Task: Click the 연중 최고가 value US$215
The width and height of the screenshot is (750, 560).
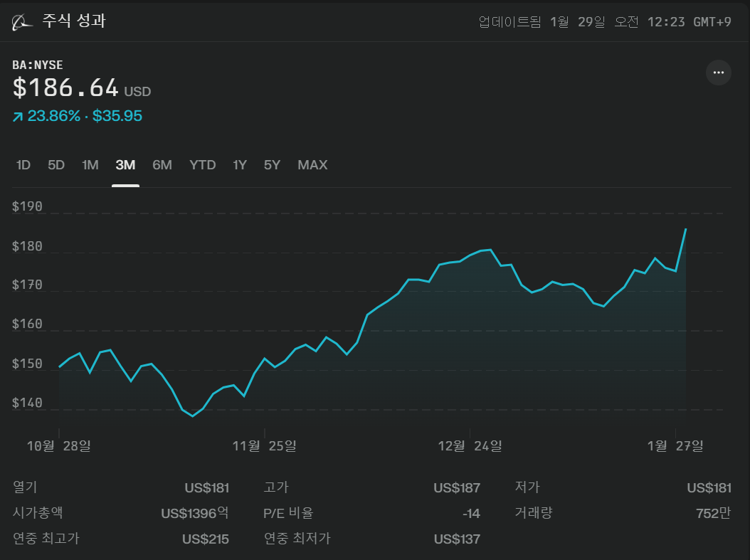Action: click(x=206, y=539)
